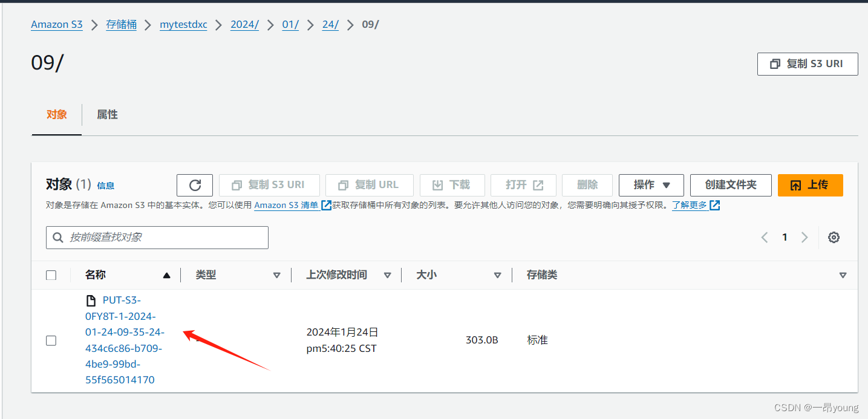
Task: Open the 了解更多 link
Action: pyautogui.click(x=690, y=205)
